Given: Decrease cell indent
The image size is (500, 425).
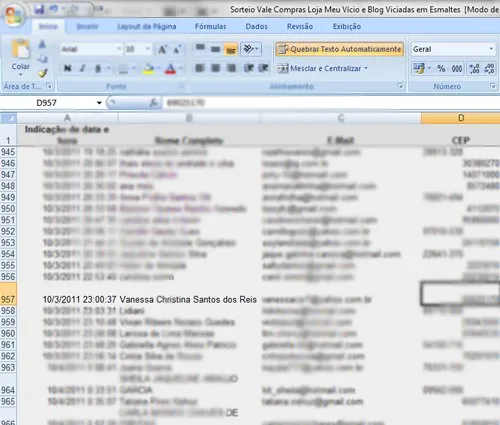Looking at the screenshot, I should pos(248,68).
